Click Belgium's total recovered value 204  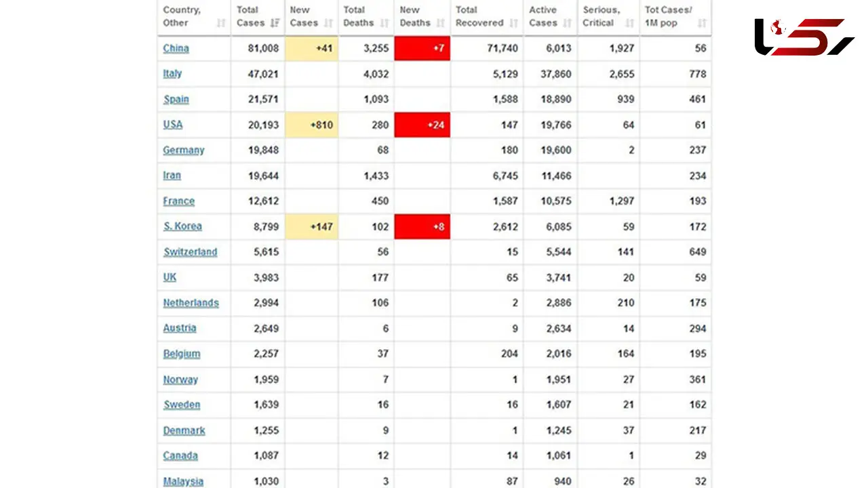509,354
